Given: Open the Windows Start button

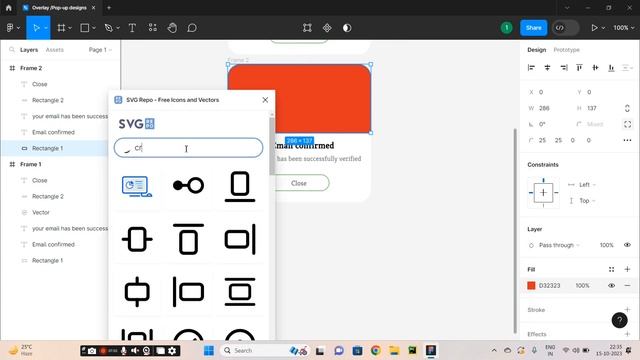Looking at the screenshot, I should 209,350.
